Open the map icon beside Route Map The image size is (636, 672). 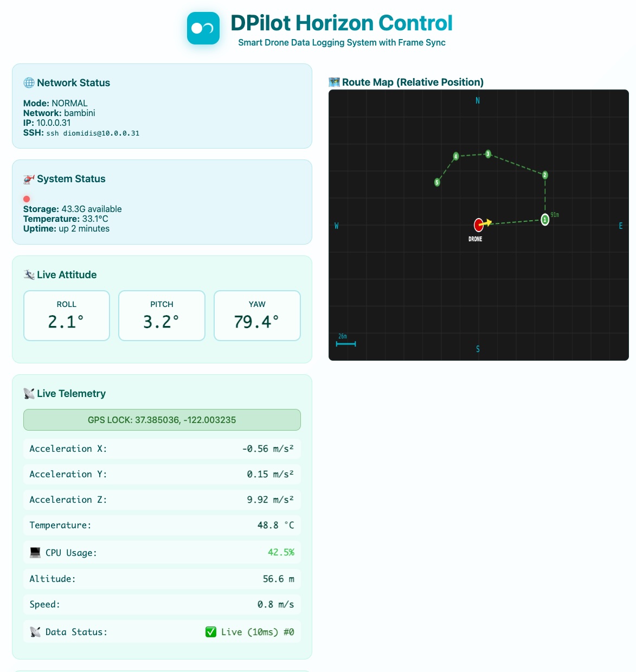(x=335, y=82)
